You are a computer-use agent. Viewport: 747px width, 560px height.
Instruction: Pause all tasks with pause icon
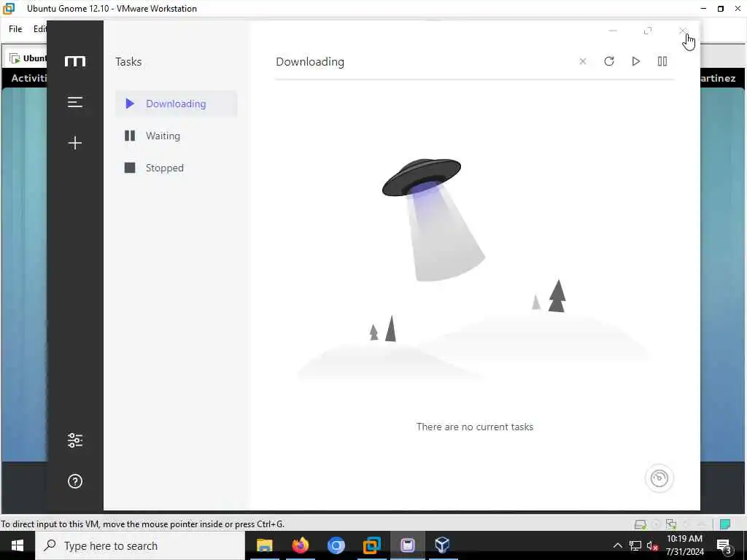click(662, 61)
